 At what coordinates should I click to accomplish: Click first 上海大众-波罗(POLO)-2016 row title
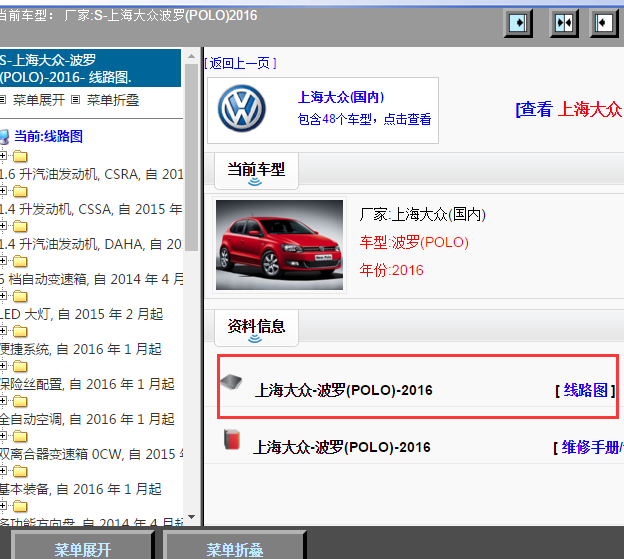[344, 390]
